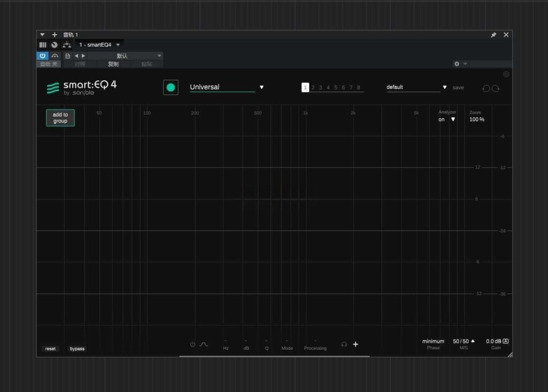Click the plus icon next to 音轨 1
This screenshot has height=392, width=548.
[55, 35]
